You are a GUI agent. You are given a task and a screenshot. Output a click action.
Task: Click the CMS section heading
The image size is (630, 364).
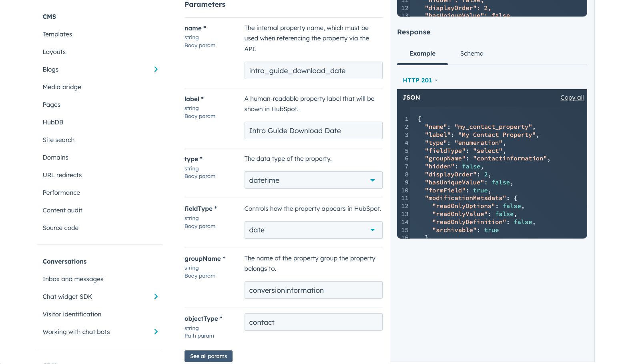click(49, 17)
